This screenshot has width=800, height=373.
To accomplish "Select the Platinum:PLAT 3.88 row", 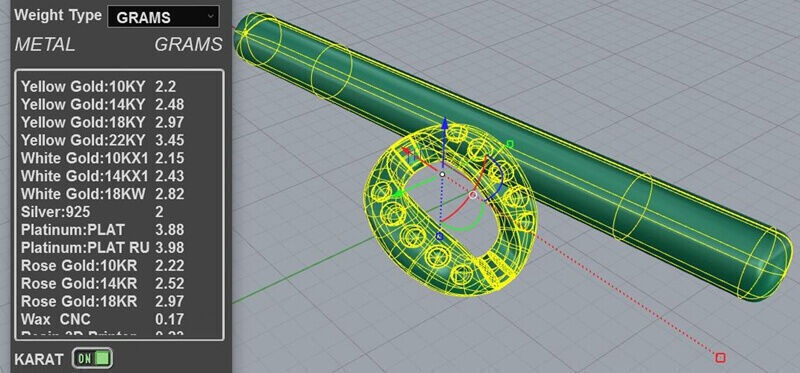I will click(119, 230).
